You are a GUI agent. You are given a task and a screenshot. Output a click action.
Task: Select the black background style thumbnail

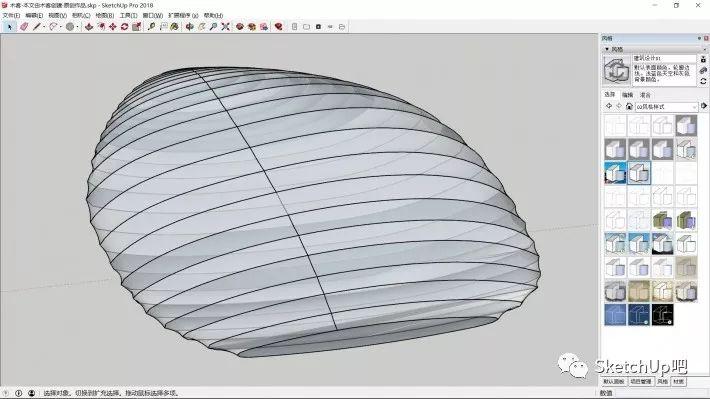[662, 315]
